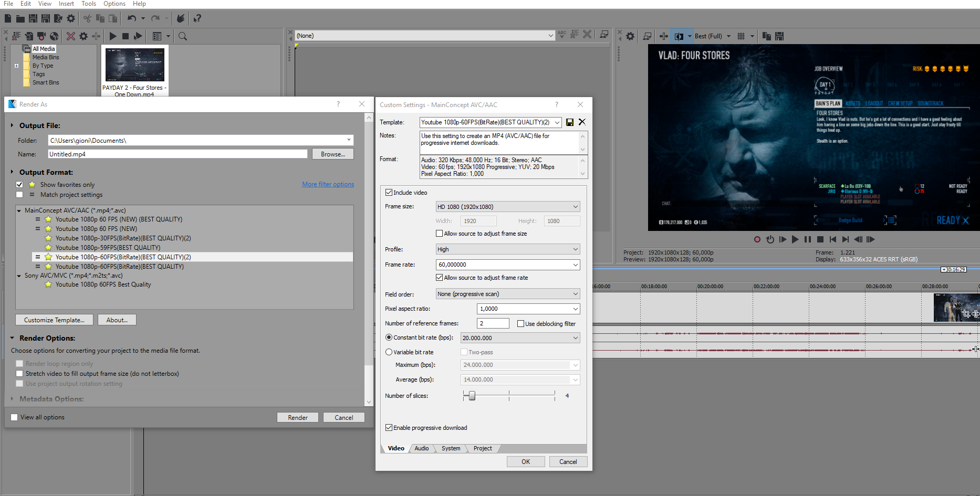Switch to the Project tab
Screen dimensions: 980x496
click(x=483, y=448)
